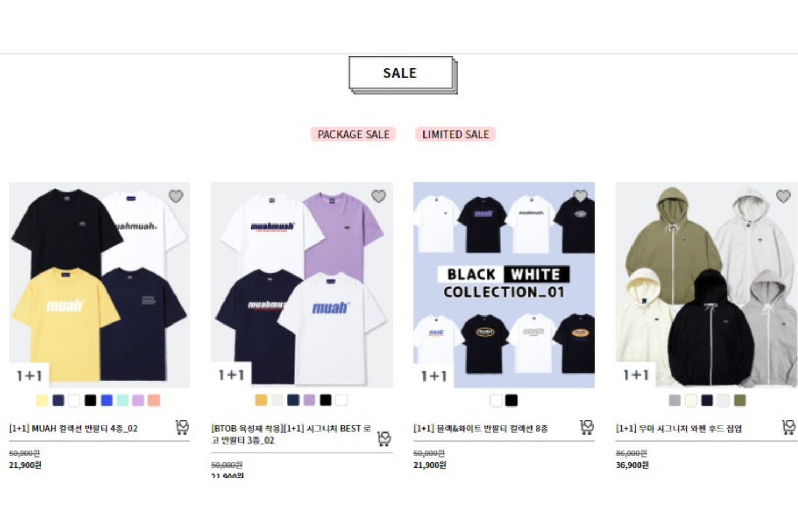
Task: Toggle wishlist heart on BTOB signature tee
Action: coord(379,196)
